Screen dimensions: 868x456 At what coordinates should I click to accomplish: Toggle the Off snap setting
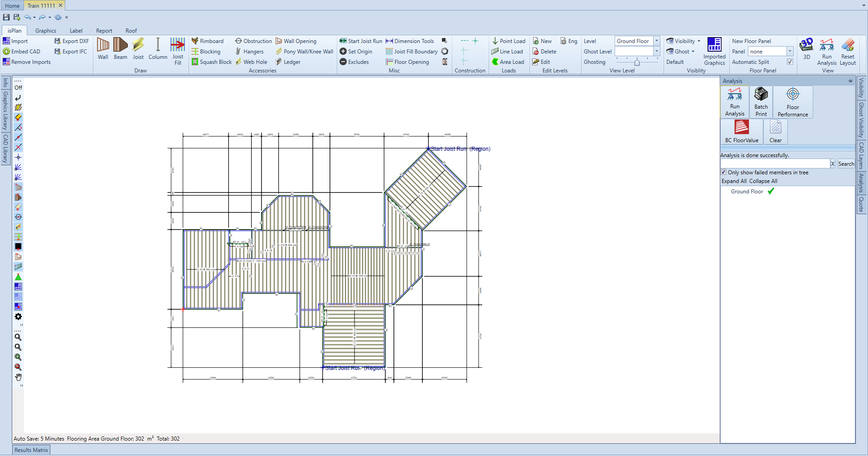[x=18, y=87]
